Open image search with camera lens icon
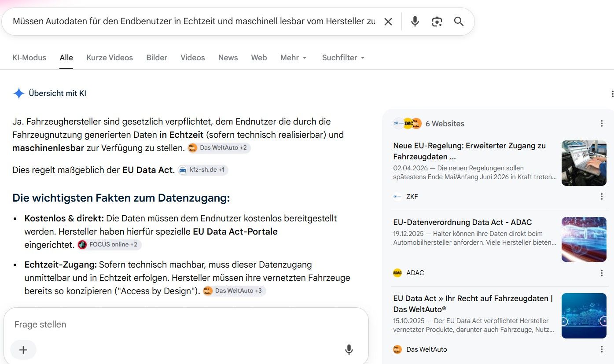614x364 pixels. 437,22
